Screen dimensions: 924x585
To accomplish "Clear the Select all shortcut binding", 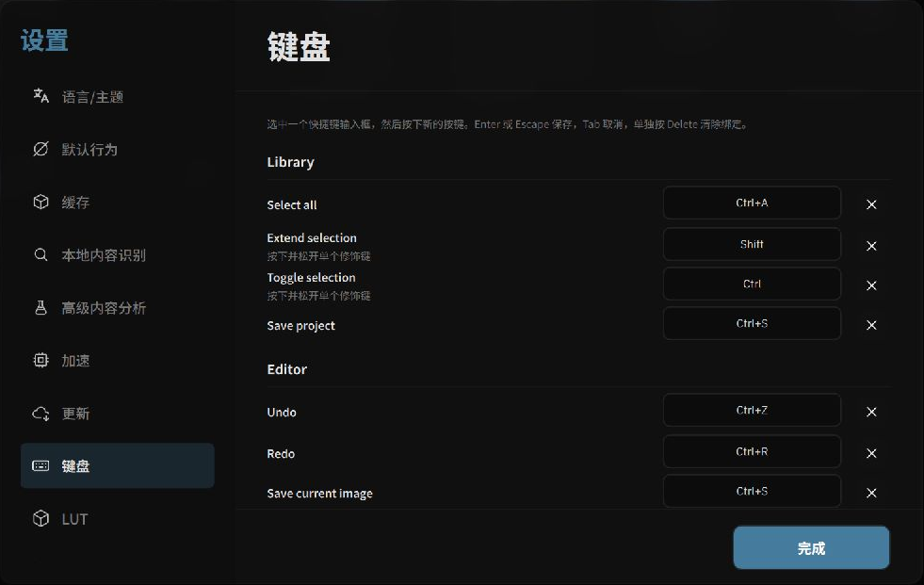I will tap(871, 204).
